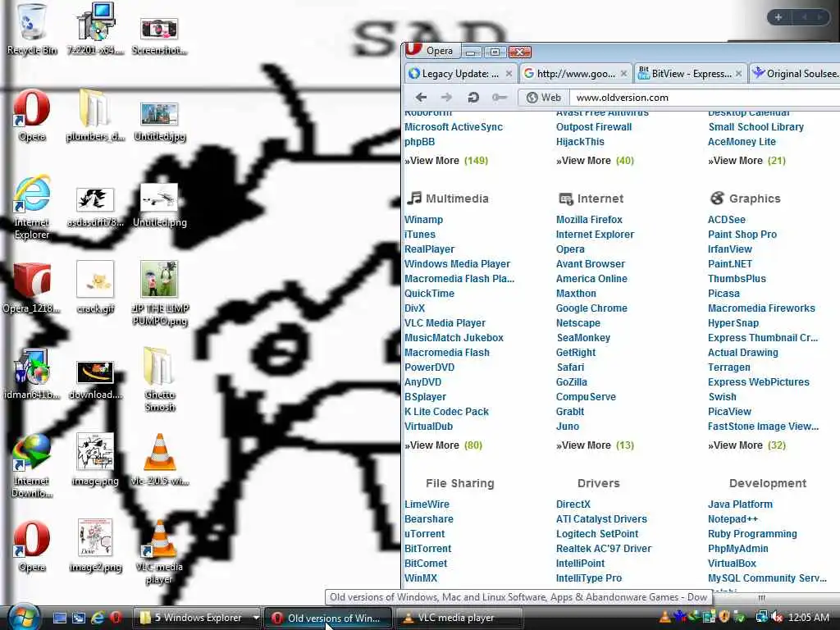Open ZIP THE LIMP PUMPO.png file
Viewport: 840px width, 630px height.
159,294
